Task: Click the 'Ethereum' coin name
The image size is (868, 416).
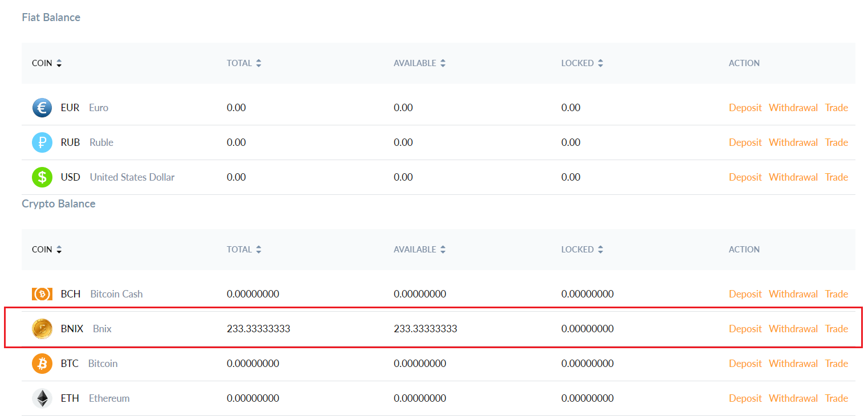Action: 109,398
